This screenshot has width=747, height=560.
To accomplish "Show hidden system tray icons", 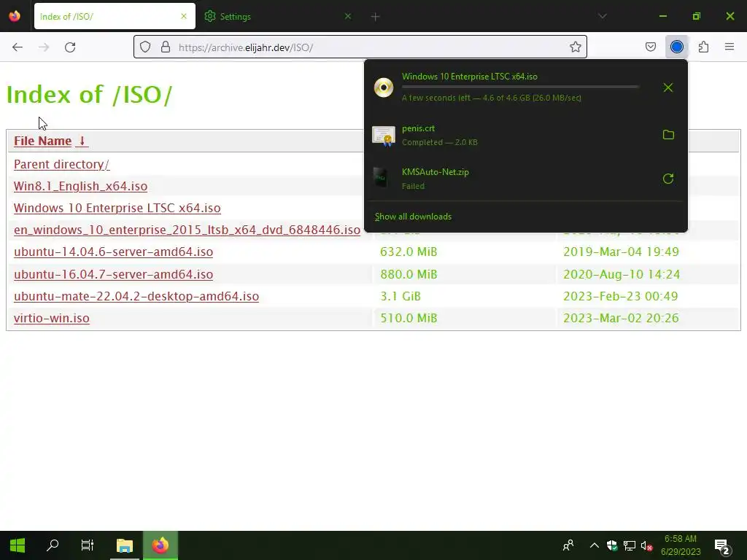I will click(594, 545).
